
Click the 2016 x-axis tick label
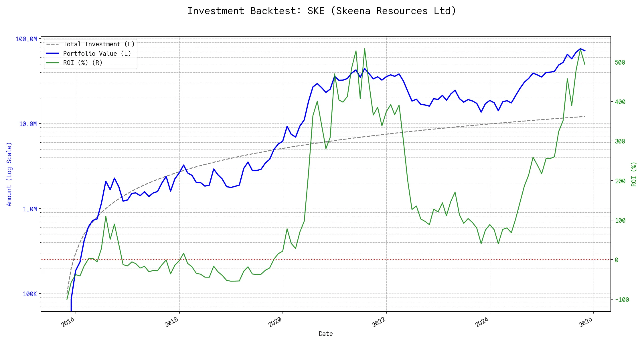(x=68, y=322)
